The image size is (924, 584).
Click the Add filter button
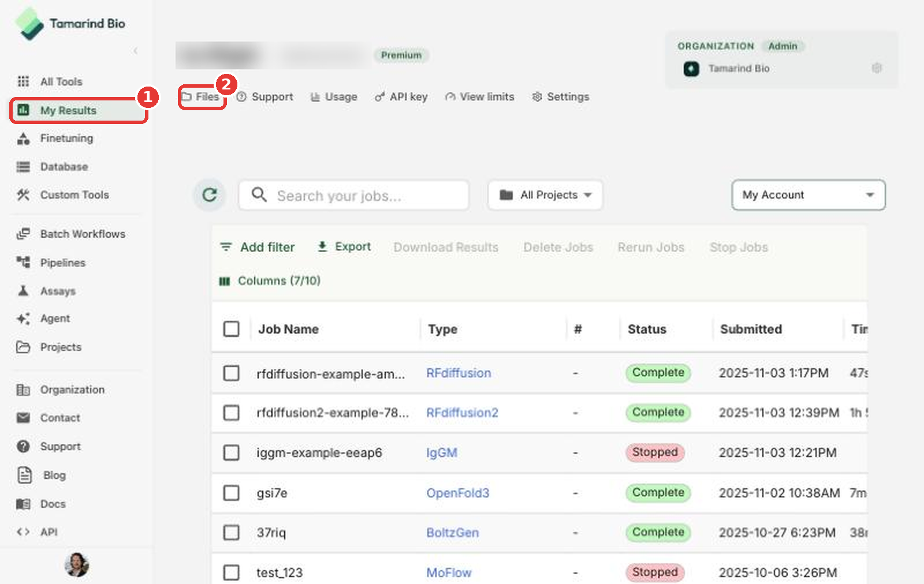(x=258, y=247)
